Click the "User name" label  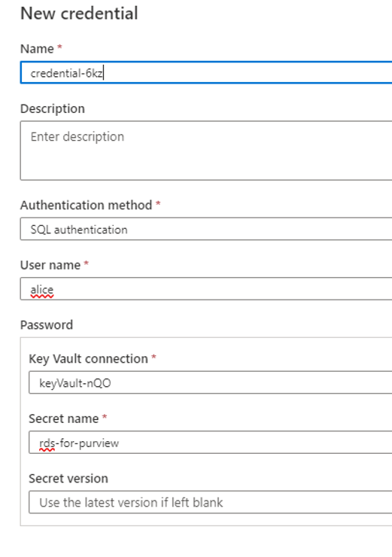click(x=50, y=265)
